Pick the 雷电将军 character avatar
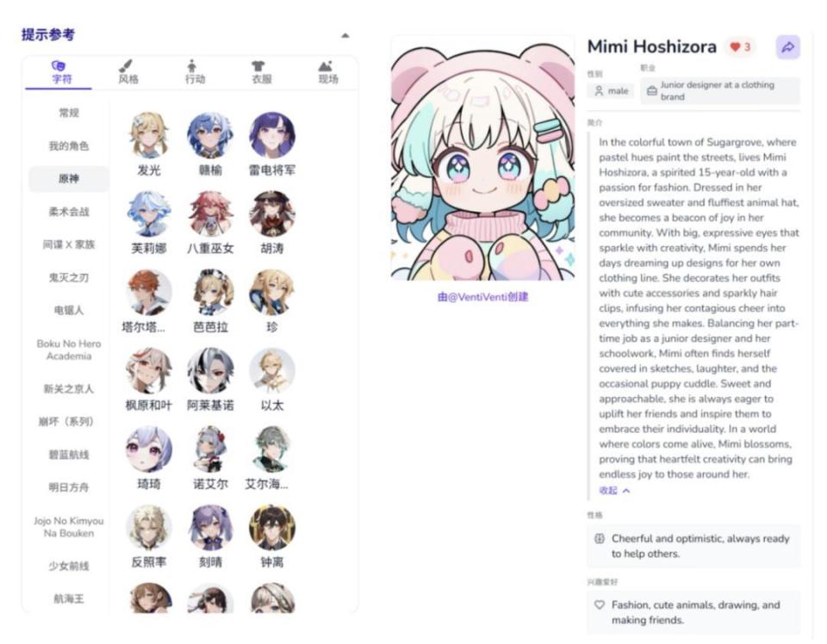827x644 pixels. (271, 135)
